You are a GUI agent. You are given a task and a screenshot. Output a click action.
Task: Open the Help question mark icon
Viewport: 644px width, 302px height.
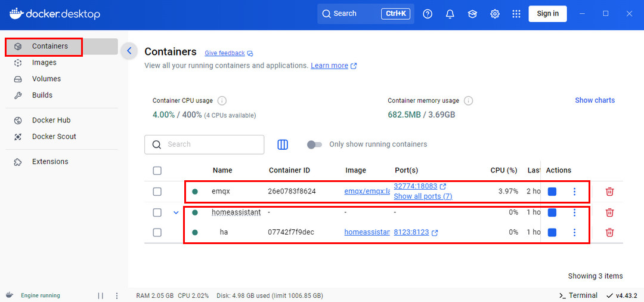[428, 14]
